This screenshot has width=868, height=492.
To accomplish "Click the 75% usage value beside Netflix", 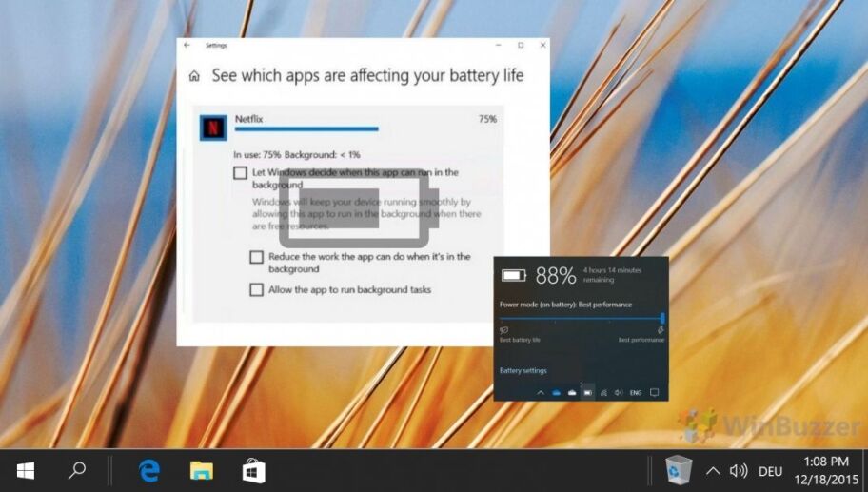I will pos(487,119).
